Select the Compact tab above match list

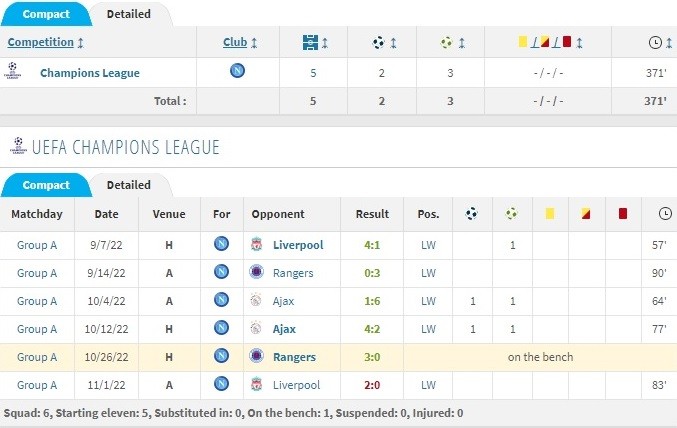coord(46,185)
